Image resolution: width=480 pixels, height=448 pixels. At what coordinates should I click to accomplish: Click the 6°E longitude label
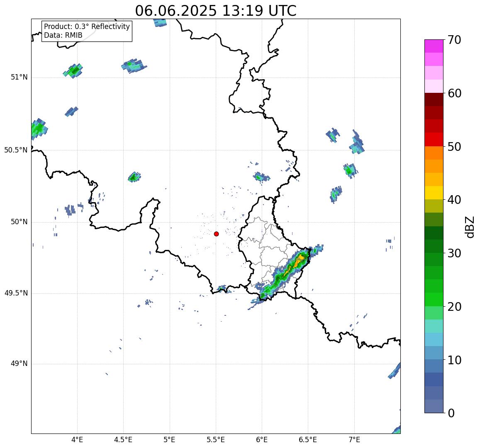click(262, 440)
